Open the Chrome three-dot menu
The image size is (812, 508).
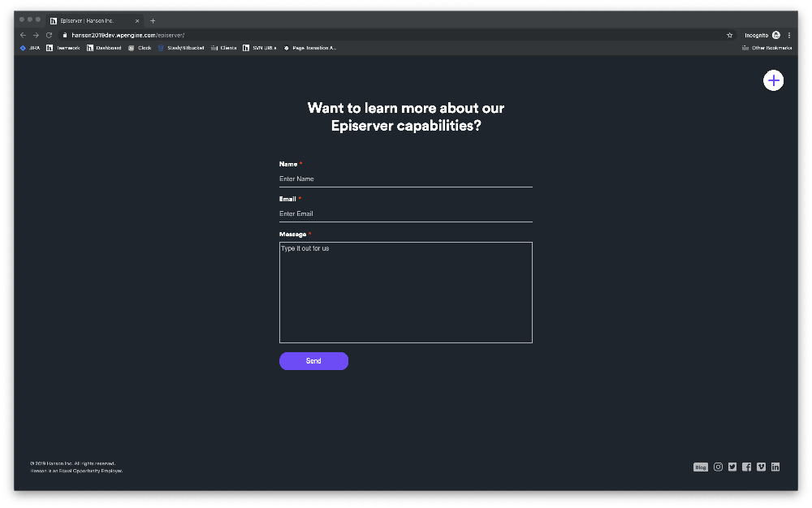point(789,35)
